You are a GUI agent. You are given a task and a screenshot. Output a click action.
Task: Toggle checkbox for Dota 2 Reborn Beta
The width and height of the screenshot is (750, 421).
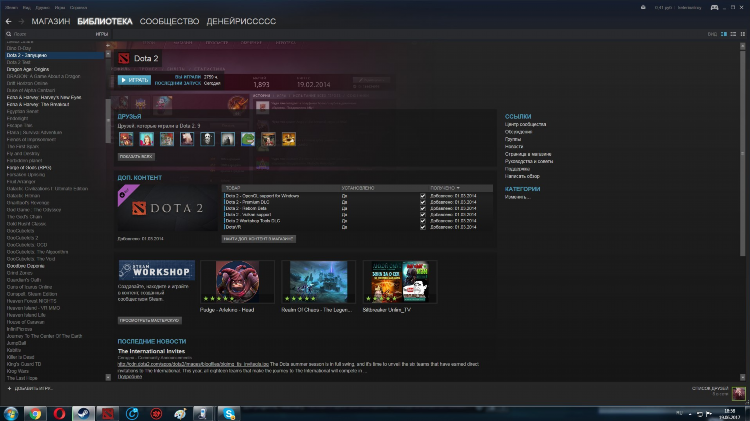[x=422, y=209]
